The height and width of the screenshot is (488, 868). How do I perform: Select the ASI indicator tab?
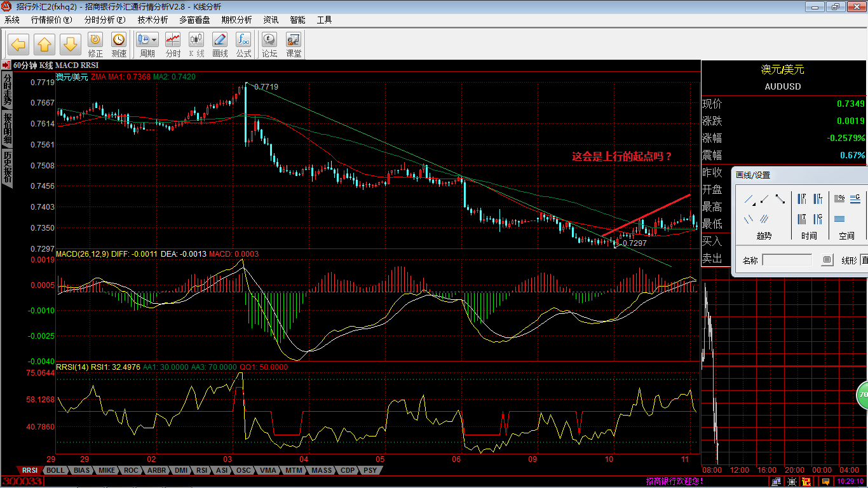222,470
